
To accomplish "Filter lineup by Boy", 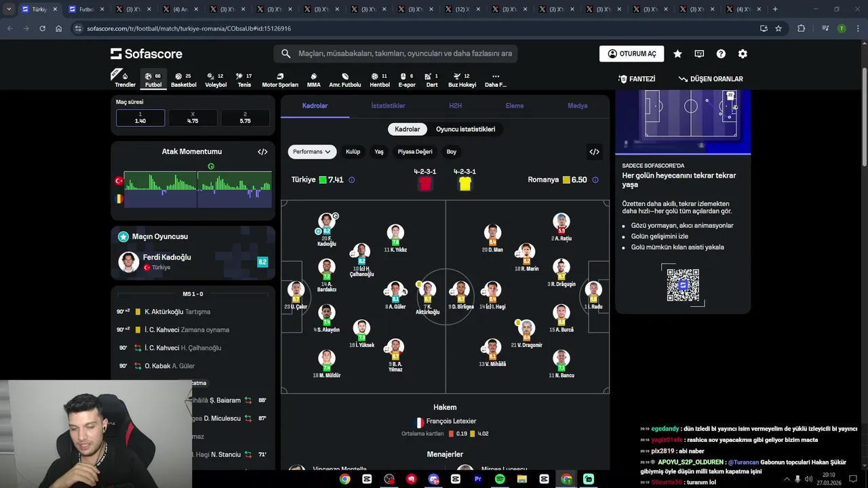I will click(x=452, y=152).
